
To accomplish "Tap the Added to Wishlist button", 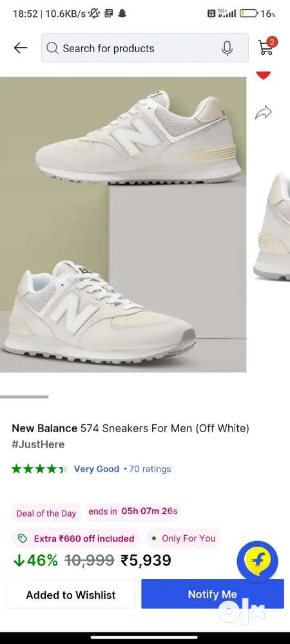I will [71, 594].
